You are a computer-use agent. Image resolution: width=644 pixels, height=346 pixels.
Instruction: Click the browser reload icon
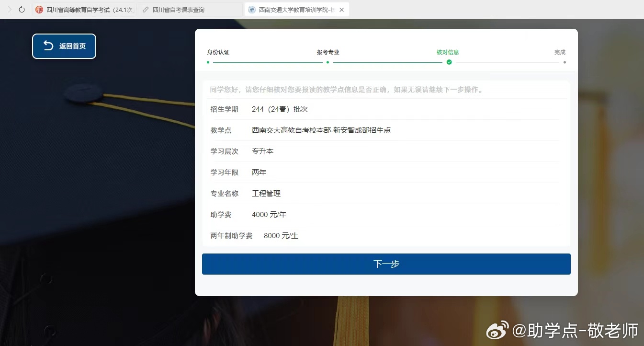(22, 10)
